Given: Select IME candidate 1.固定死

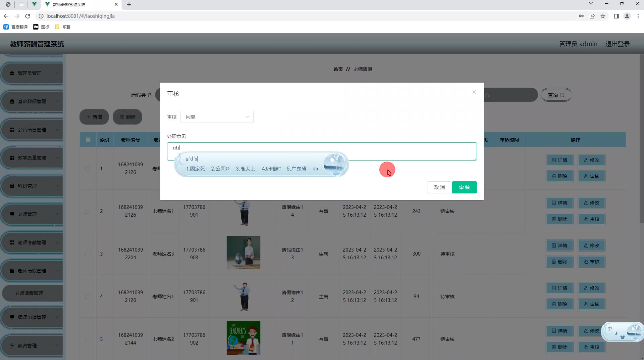Looking at the screenshot, I should tap(196, 169).
